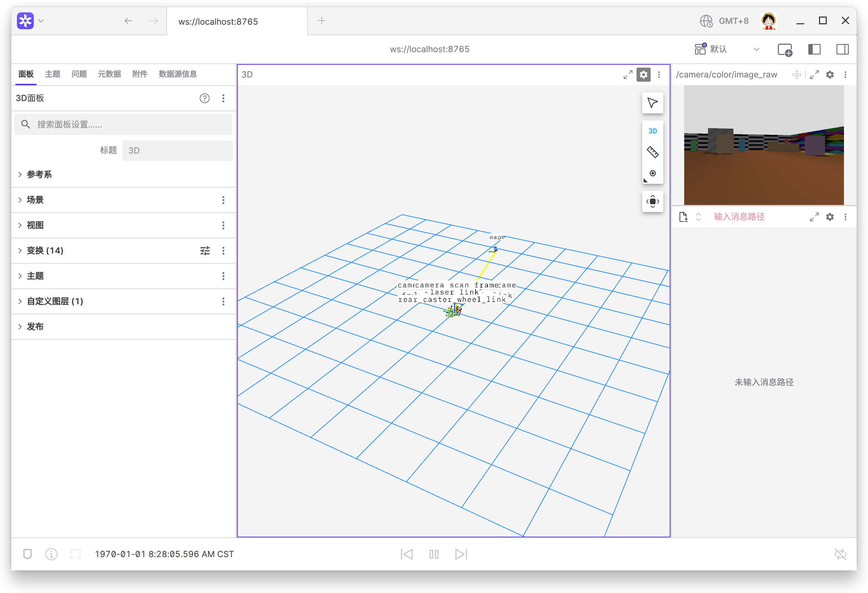Switch to the 数据源信息 tab
Viewport: 868px width, 593px height.
coord(178,74)
